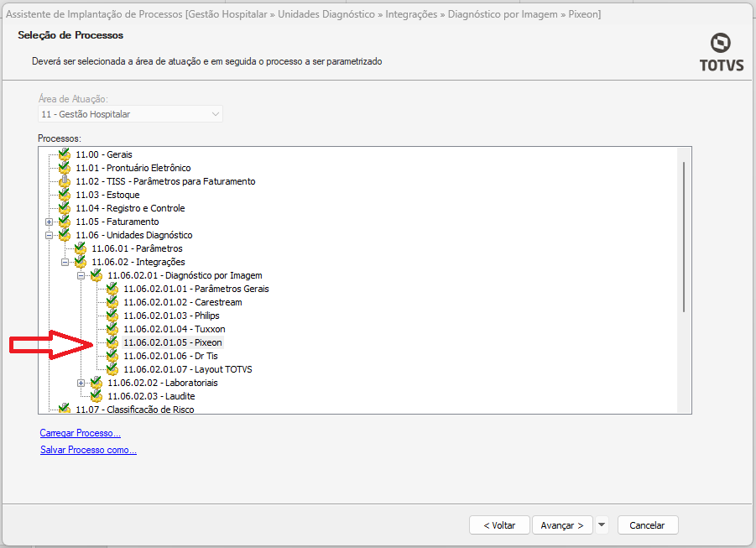Click the Layout TOTVS process icon
Screen dimensions: 756x548
[x=112, y=369]
